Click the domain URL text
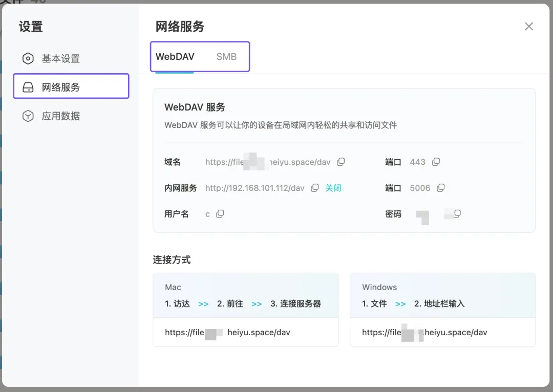 pos(268,162)
